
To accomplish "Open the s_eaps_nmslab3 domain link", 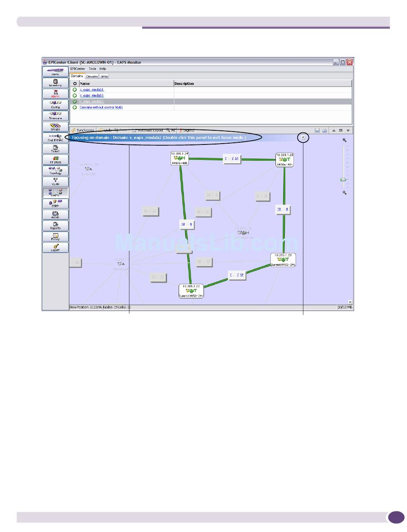I will (x=92, y=96).
